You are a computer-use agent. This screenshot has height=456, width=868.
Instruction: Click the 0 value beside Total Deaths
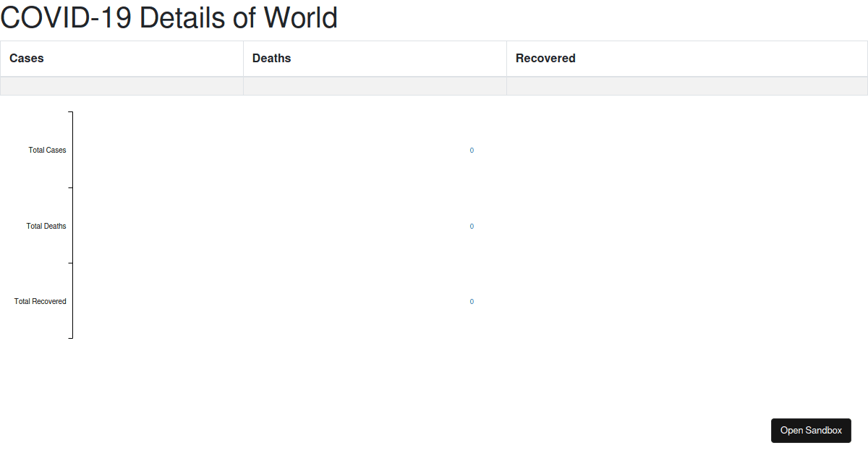click(472, 227)
